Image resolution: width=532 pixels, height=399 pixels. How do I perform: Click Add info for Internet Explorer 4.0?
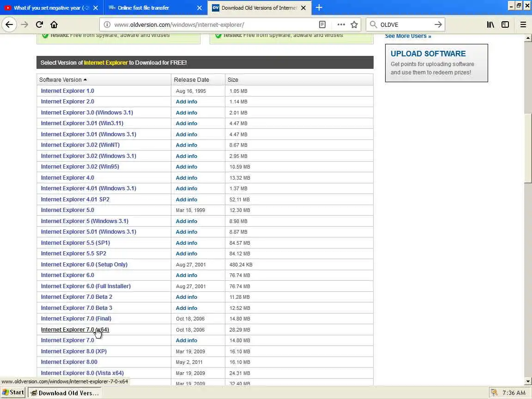(x=186, y=178)
